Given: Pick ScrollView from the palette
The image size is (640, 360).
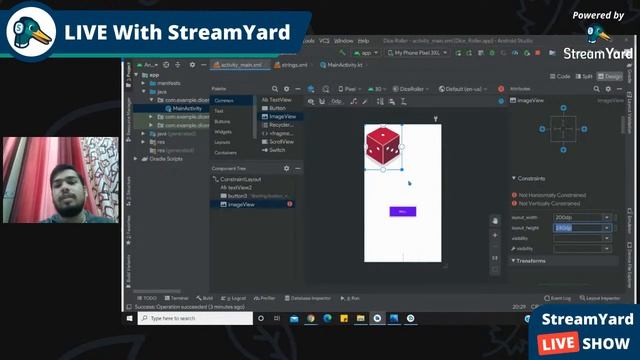Looking at the screenshot, I should (x=278, y=142).
